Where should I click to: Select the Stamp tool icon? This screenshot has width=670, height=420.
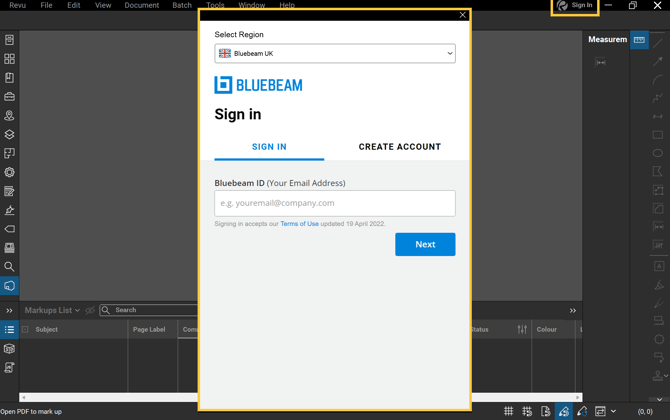658,376
